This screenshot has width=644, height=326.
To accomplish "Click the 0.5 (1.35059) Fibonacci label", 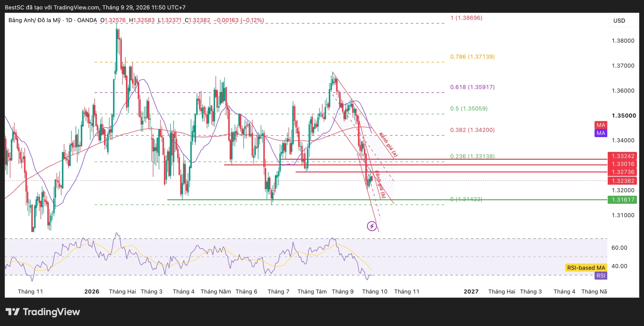I will [469, 108].
